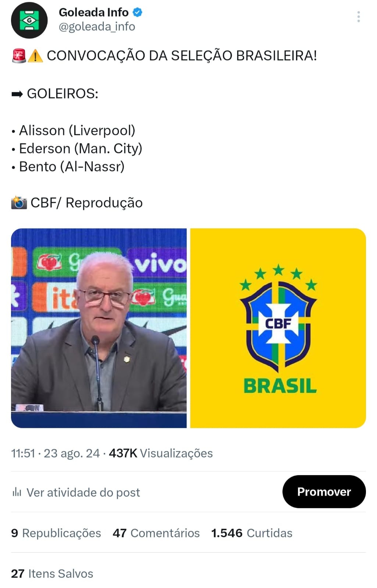Click the post activity bar chart icon
Viewport: 377px width, 588px height.
pyautogui.click(x=17, y=492)
